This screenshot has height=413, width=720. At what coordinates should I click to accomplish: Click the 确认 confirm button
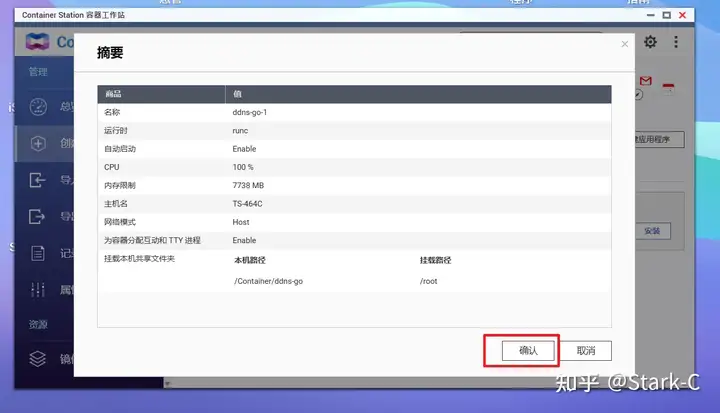point(528,351)
